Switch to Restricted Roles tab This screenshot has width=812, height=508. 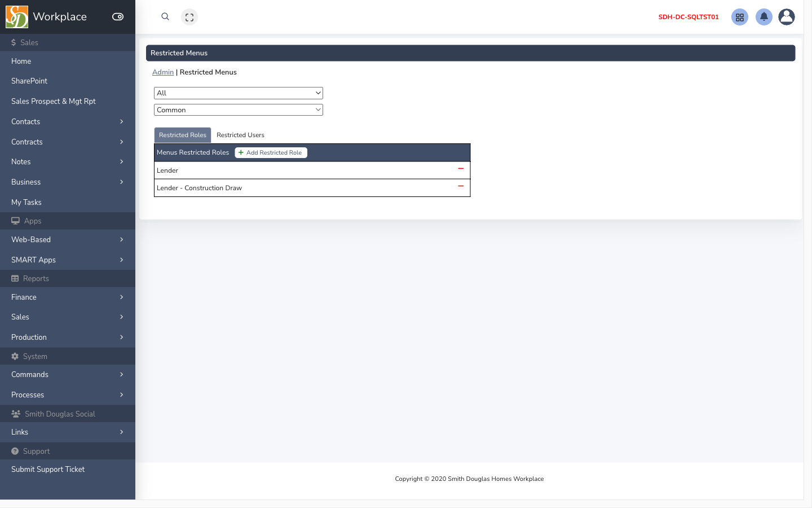coord(183,135)
